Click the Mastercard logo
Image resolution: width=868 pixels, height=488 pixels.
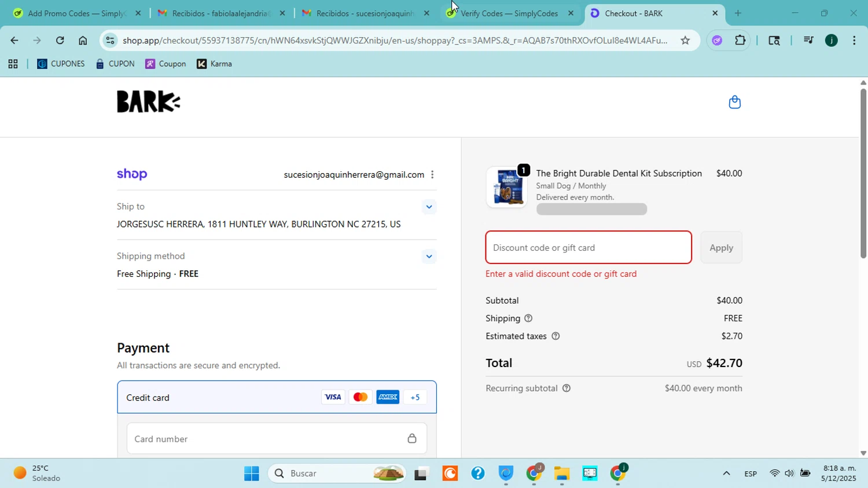point(361,397)
